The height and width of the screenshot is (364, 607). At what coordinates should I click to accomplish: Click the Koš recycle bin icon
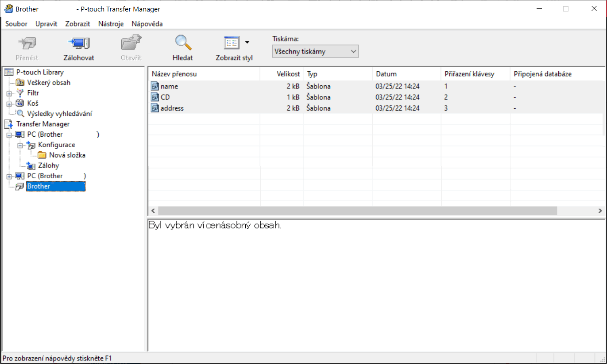coord(20,103)
